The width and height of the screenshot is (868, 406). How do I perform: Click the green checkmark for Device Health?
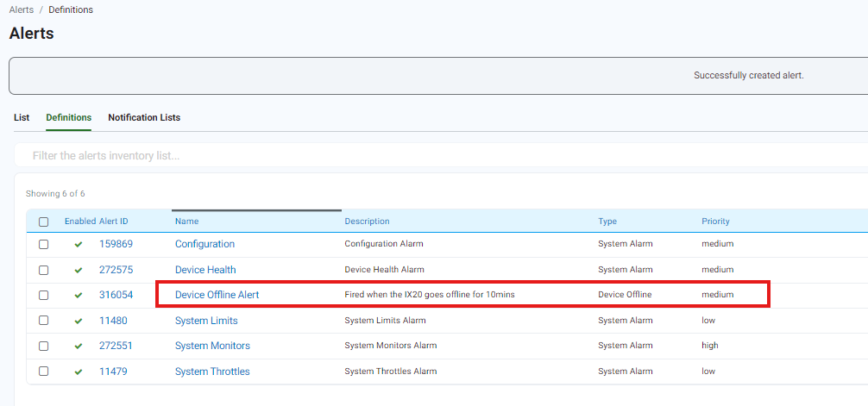click(x=79, y=270)
